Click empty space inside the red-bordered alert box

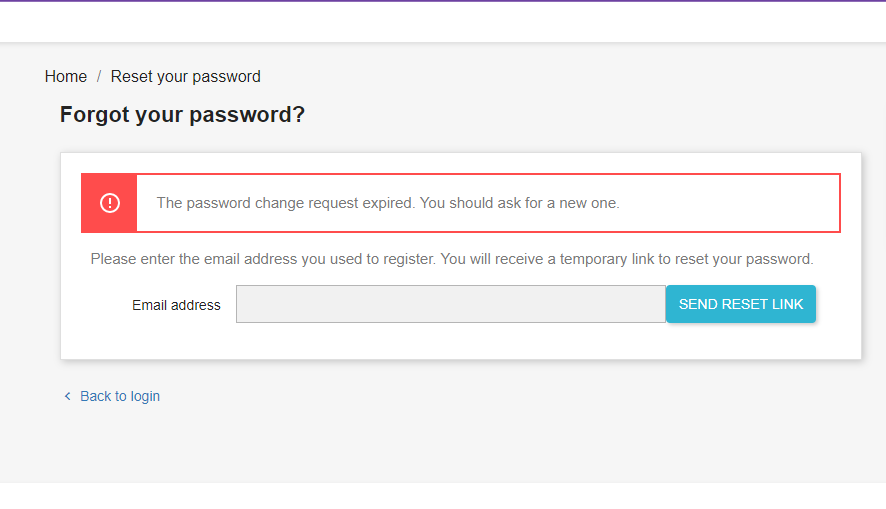pos(730,203)
